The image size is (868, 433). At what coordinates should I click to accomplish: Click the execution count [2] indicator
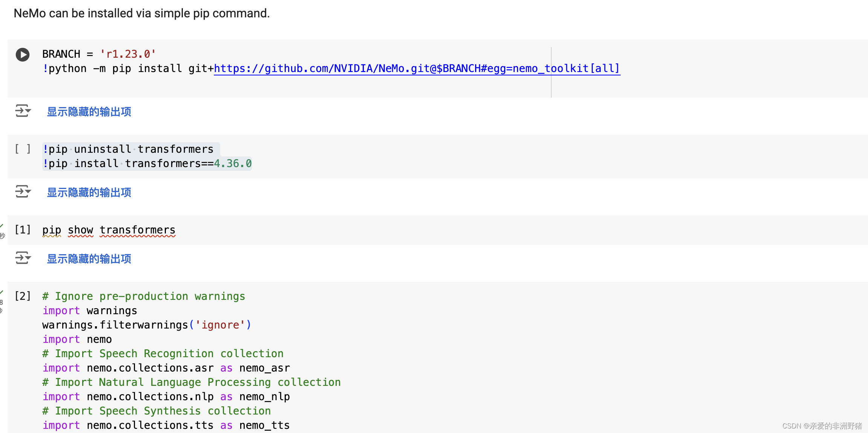pos(23,296)
